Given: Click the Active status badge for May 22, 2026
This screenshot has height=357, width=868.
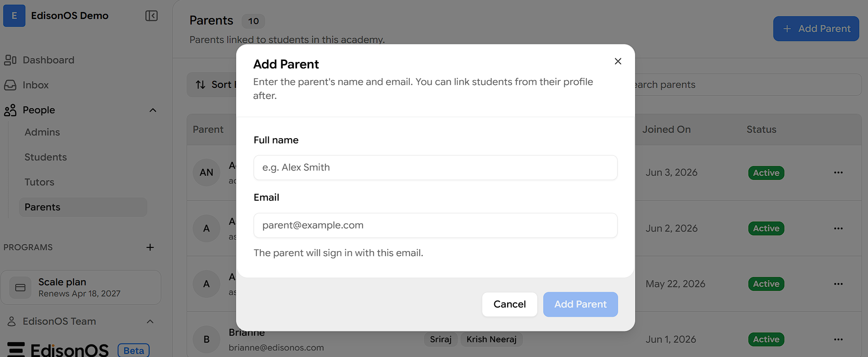Looking at the screenshot, I should [766, 284].
